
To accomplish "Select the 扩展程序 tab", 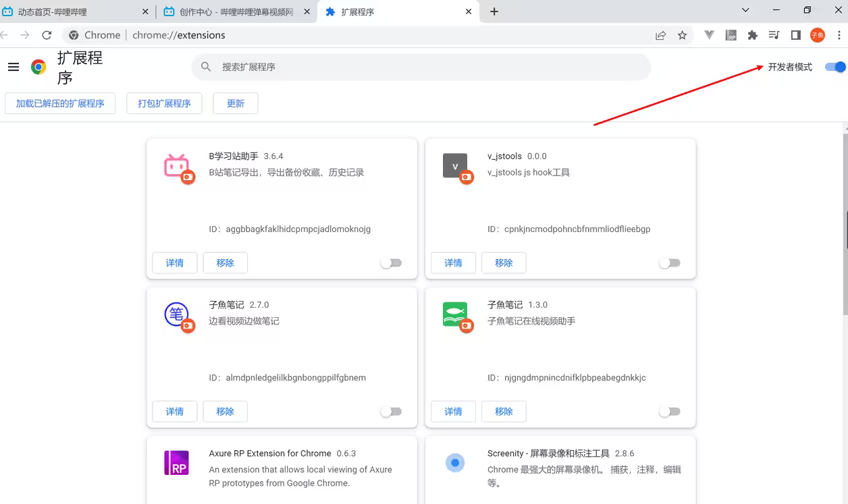I will pyautogui.click(x=398, y=11).
